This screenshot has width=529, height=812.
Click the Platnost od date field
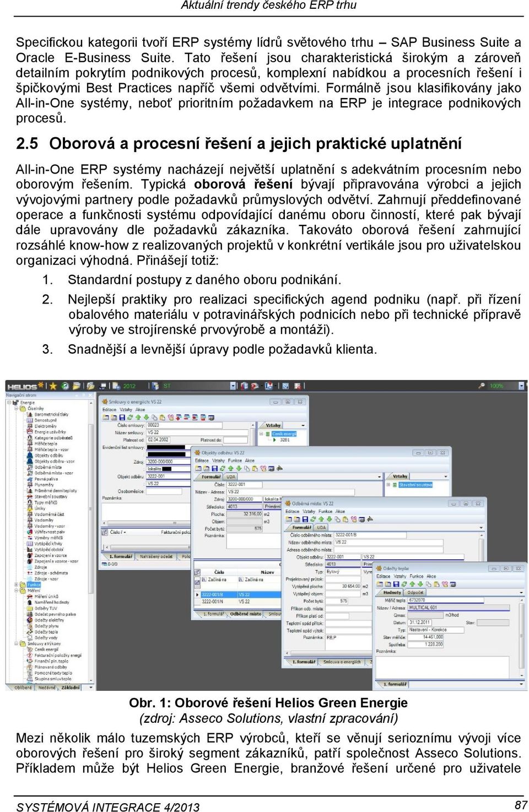[159, 440]
